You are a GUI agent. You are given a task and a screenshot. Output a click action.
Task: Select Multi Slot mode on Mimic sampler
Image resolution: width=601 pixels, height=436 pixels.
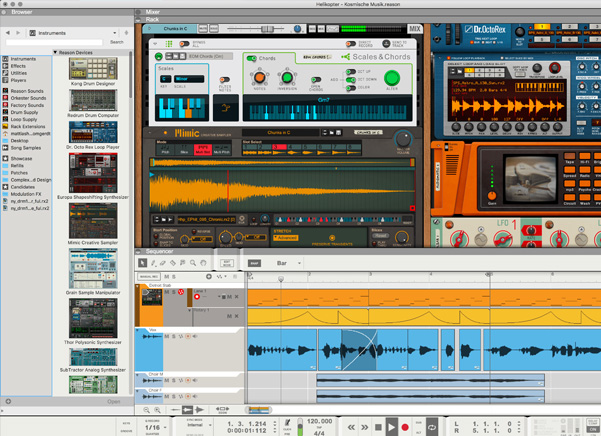(x=203, y=149)
